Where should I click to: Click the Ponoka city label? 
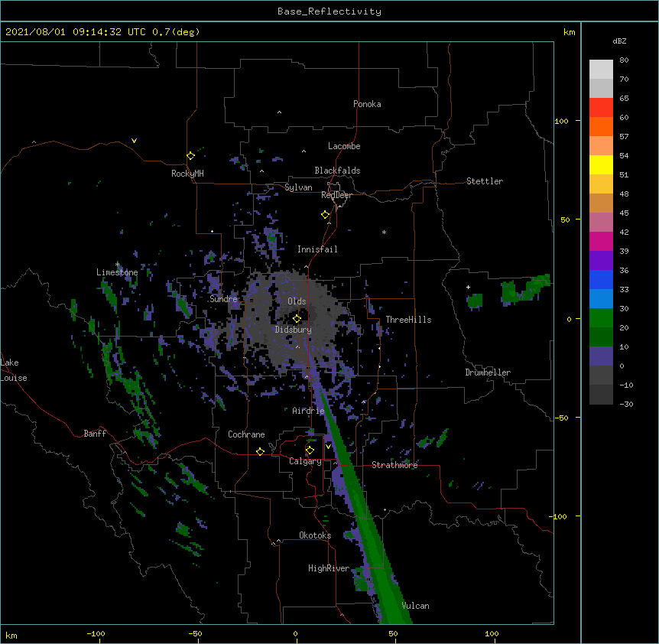tap(367, 104)
